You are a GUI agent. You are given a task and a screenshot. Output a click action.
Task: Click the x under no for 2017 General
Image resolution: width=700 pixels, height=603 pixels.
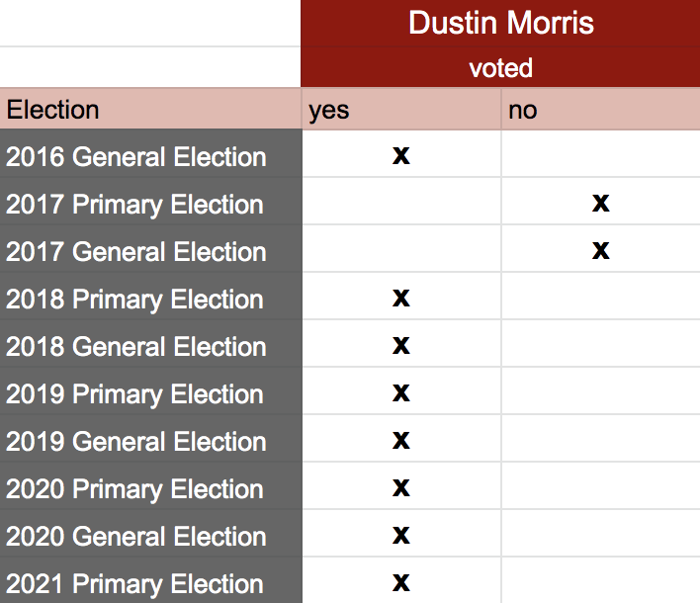[601, 250]
